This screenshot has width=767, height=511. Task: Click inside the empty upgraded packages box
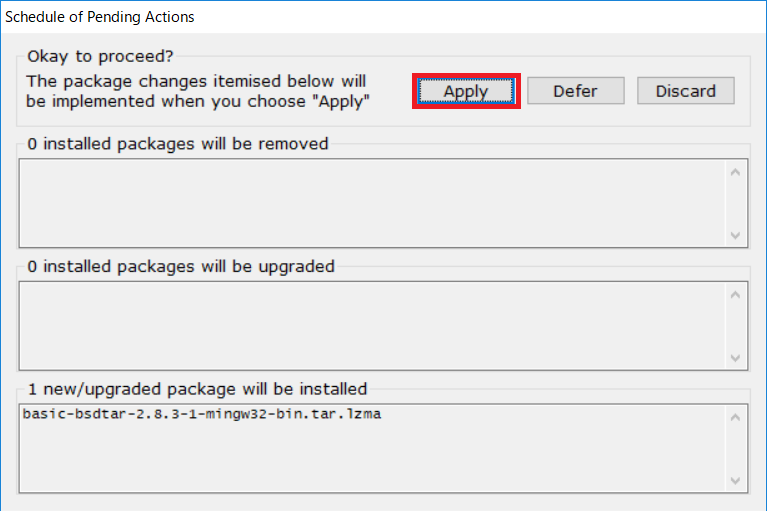(x=370, y=325)
